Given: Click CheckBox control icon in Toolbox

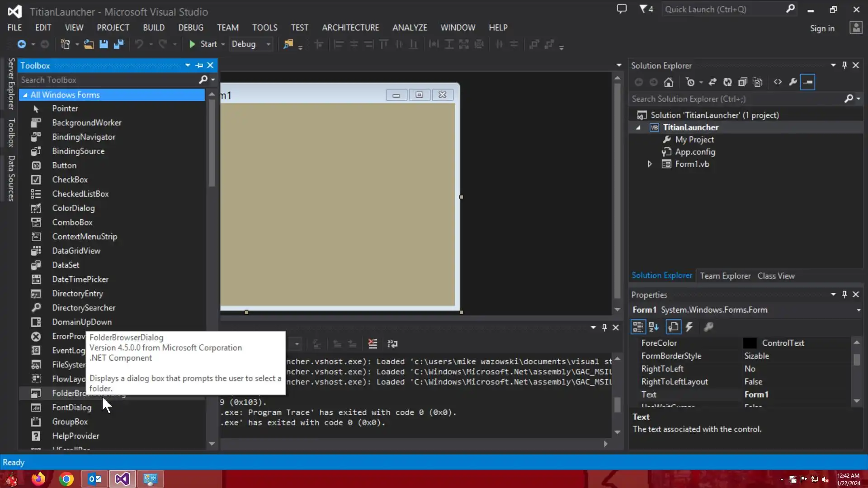Looking at the screenshot, I should (x=36, y=180).
